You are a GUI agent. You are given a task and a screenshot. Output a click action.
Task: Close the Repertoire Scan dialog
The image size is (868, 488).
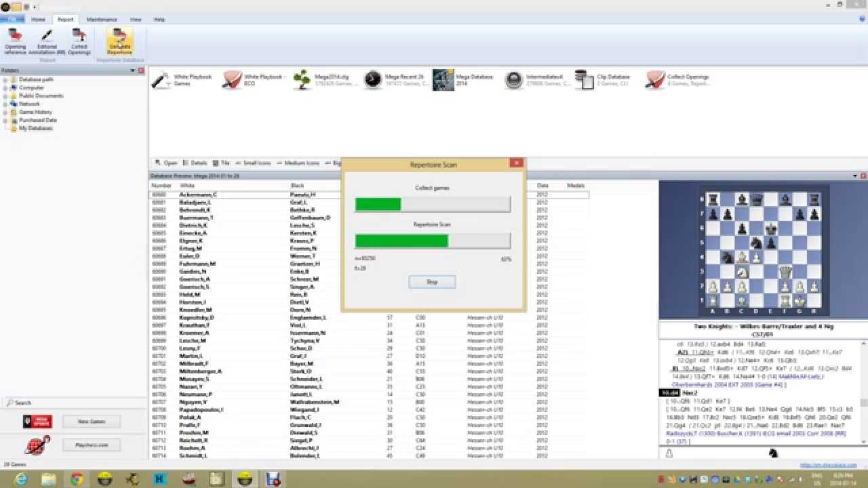click(x=516, y=163)
